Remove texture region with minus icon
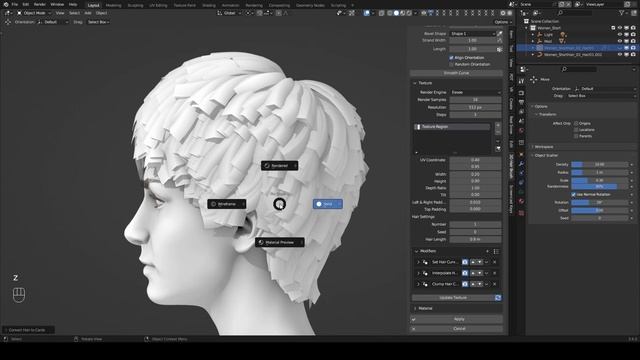Viewport: 640px width, 360px height. coord(498,132)
